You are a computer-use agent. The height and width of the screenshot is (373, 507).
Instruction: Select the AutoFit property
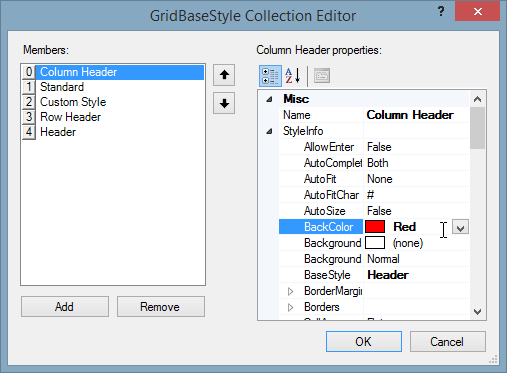(x=320, y=179)
